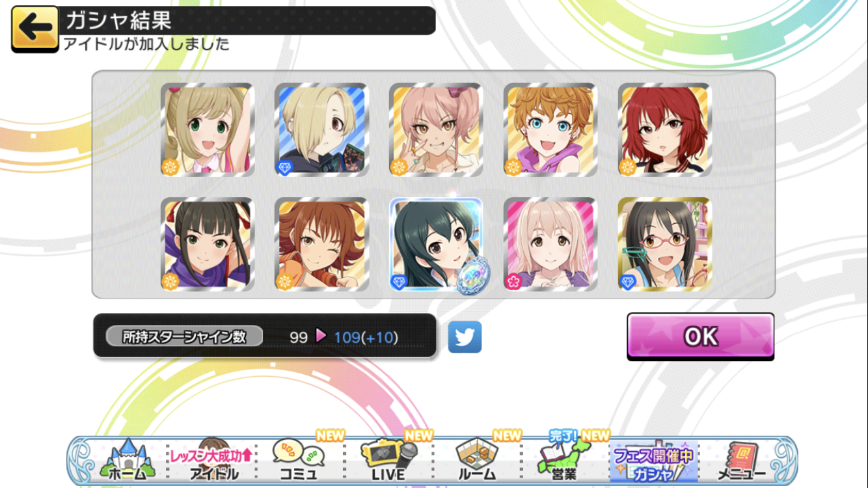Go back with the yellow arrow button
The height and width of the screenshot is (488, 868).
coord(35,29)
